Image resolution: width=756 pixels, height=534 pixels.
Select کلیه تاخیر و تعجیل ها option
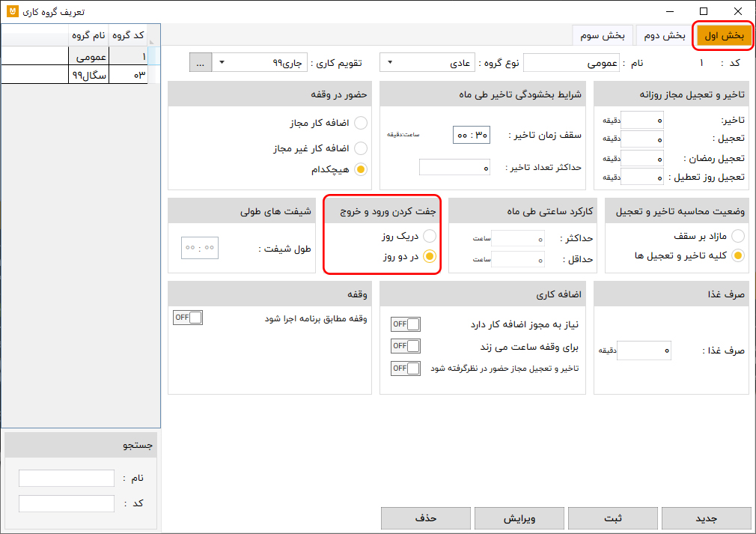tap(738, 255)
